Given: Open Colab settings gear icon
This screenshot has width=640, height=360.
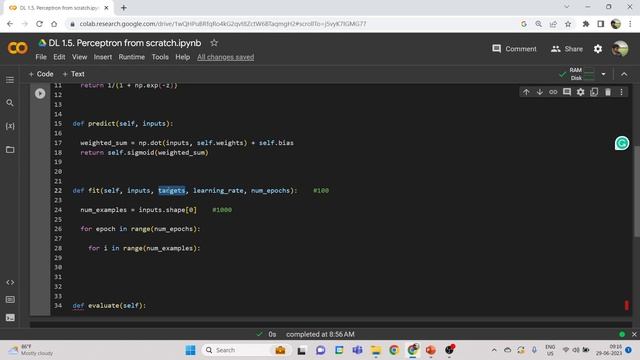Looking at the screenshot, I should point(598,49).
